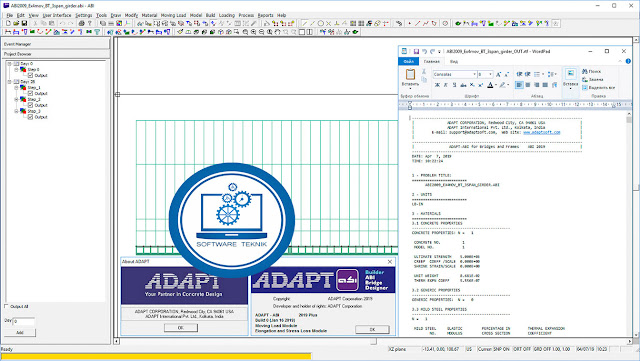640x361 pixels.
Task: Open the Reports menu
Action: (265, 15)
